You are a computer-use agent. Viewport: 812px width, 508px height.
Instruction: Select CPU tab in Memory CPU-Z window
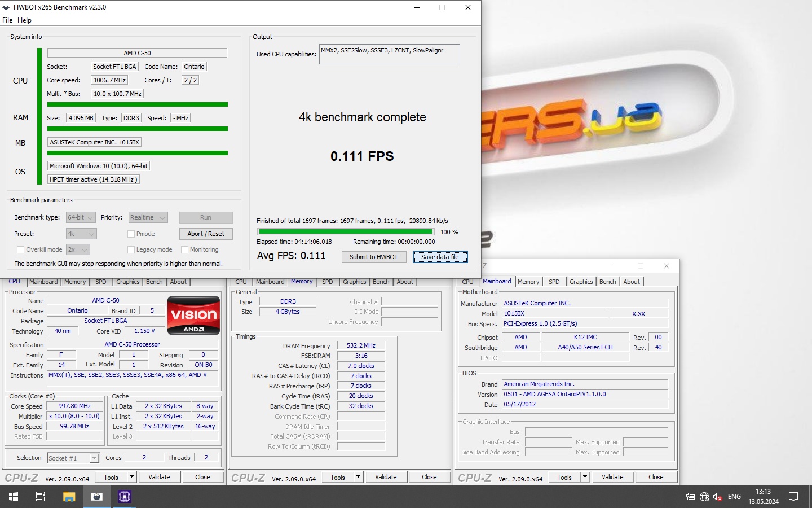click(241, 282)
